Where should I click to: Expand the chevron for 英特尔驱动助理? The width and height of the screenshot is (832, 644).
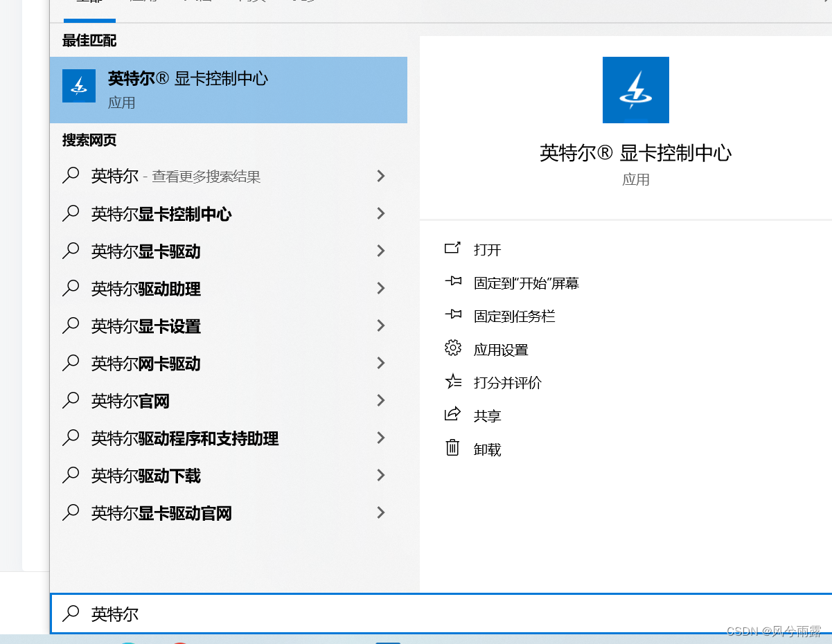[x=380, y=288]
